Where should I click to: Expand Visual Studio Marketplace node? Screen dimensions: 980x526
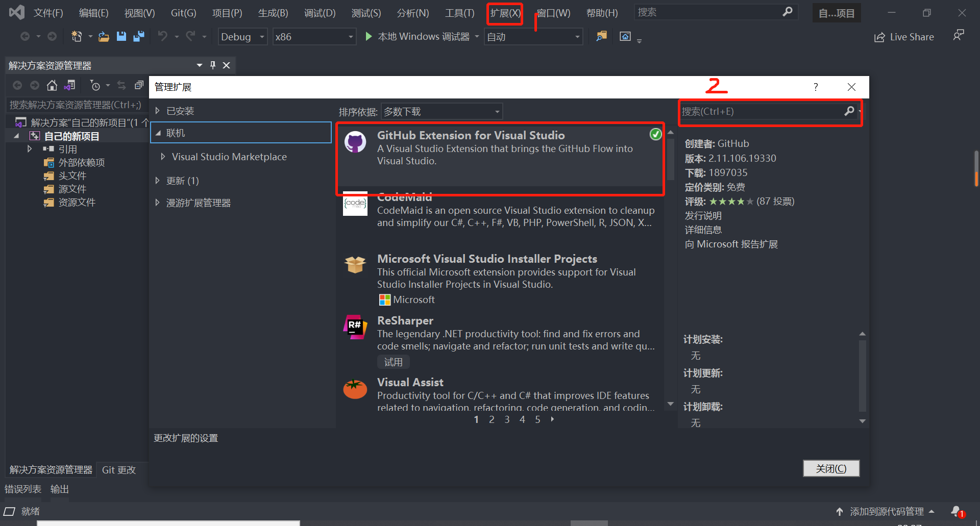[x=163, y=157]
